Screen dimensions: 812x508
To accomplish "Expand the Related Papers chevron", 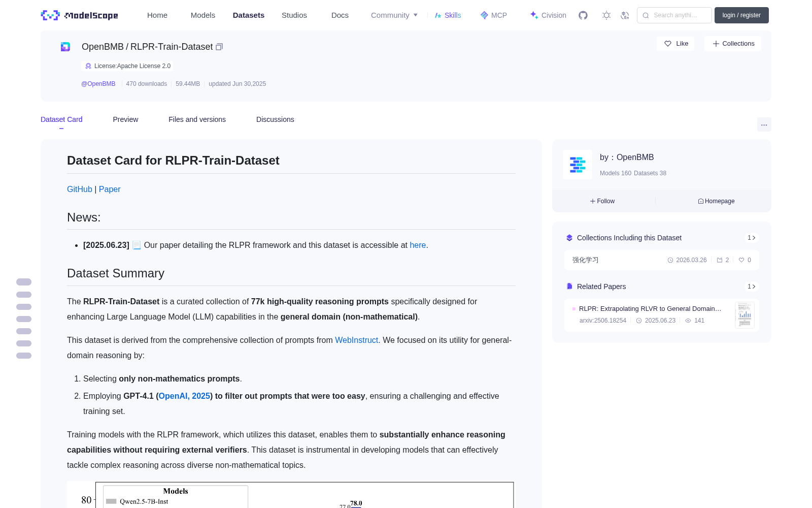I will click(x=752, y=287).
